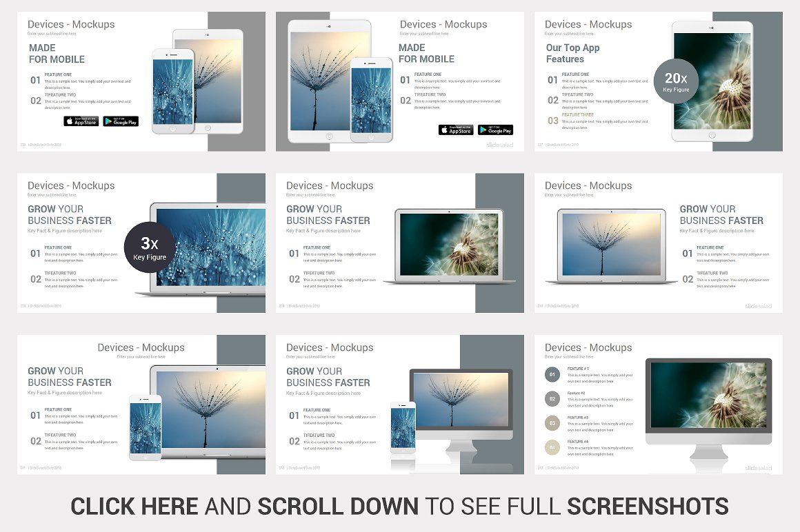
Task: Click the bold CLICK HERE text
Action: pyautogui.click(x=134, y=507)
